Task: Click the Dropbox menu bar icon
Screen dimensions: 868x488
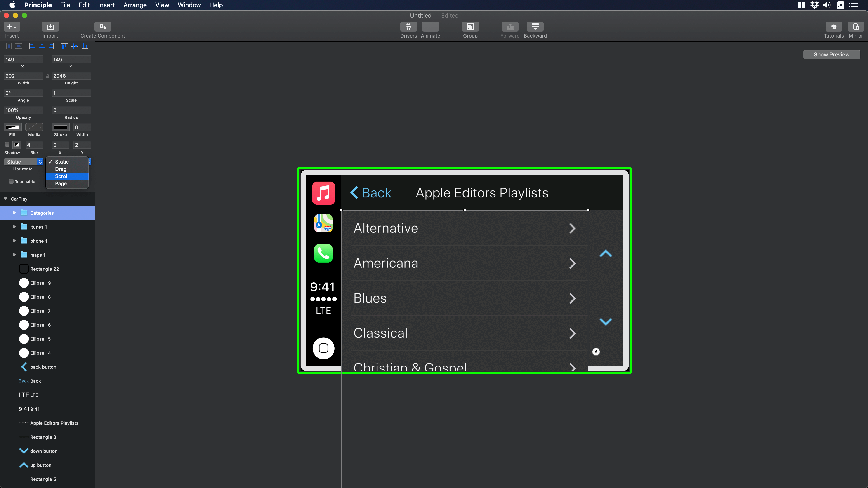Action: coord(815,5)
